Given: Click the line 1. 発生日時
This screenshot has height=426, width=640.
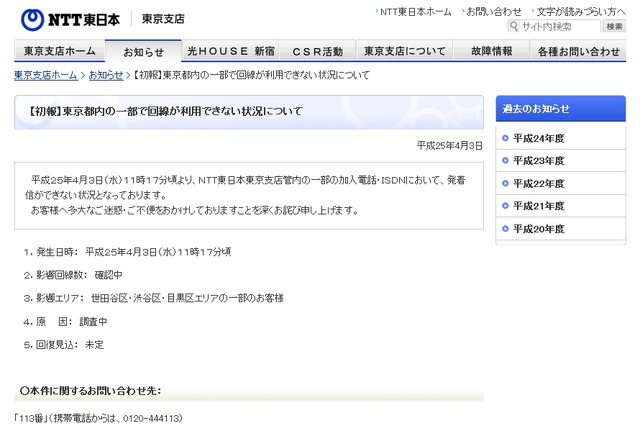Looking at the screenshot, I should pyautogui.click(x=127, y=252).
